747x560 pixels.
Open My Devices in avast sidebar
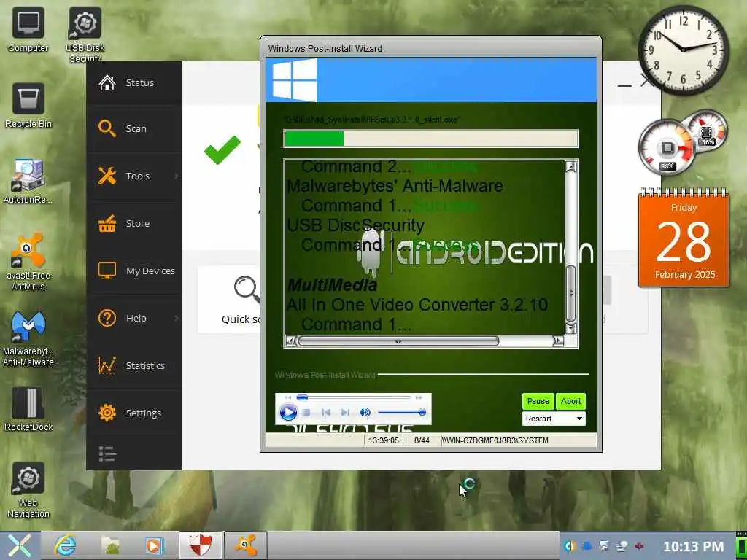coord(134,271)
